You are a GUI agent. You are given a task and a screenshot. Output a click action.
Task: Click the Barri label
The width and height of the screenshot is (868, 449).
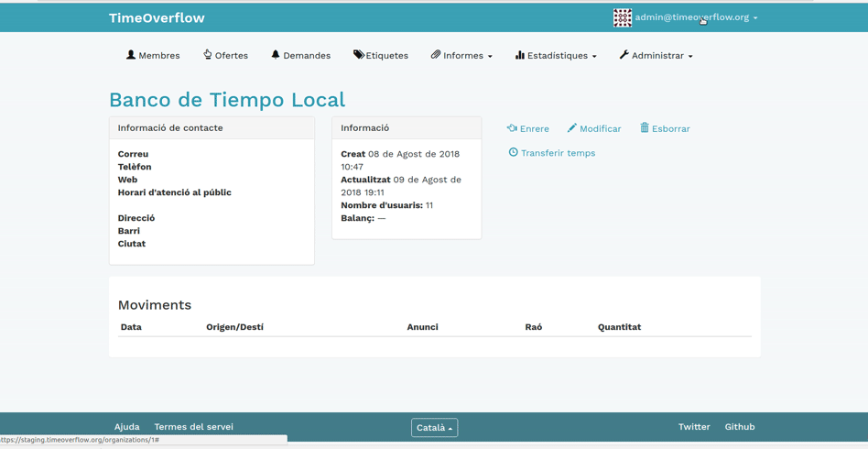(129, 231)
